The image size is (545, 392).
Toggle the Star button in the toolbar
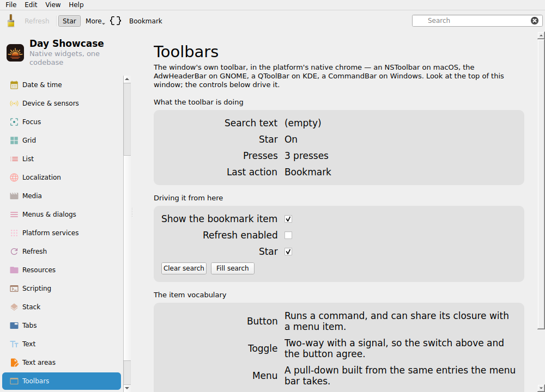[x=69, y=21]
